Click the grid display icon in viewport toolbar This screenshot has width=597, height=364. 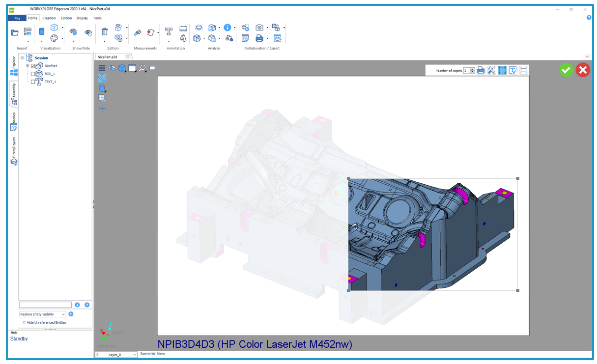coord(102,98)
